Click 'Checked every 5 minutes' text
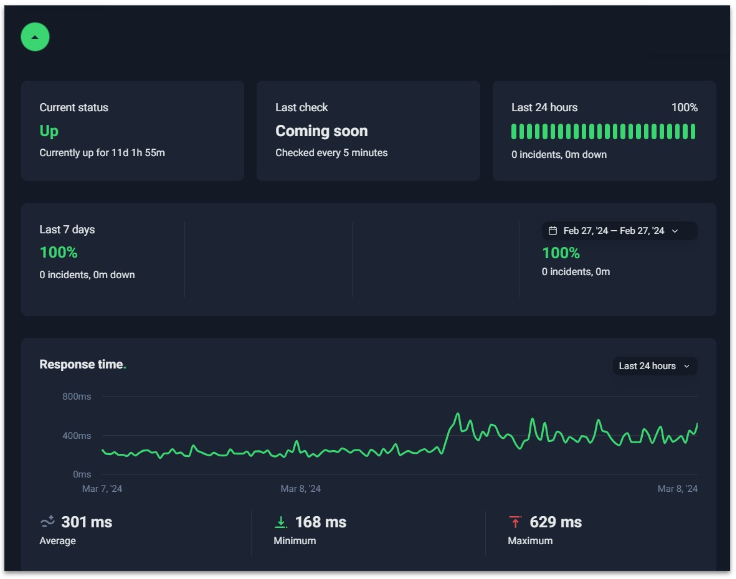The height and width of the screenshot is (579, 736). coord(331,153)
